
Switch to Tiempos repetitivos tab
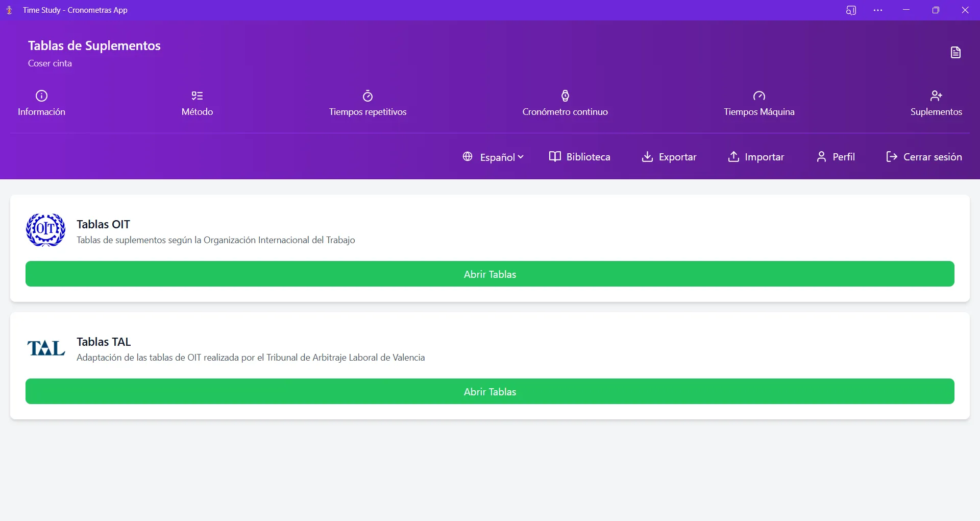pyautogui.click(x=367, y=104)
